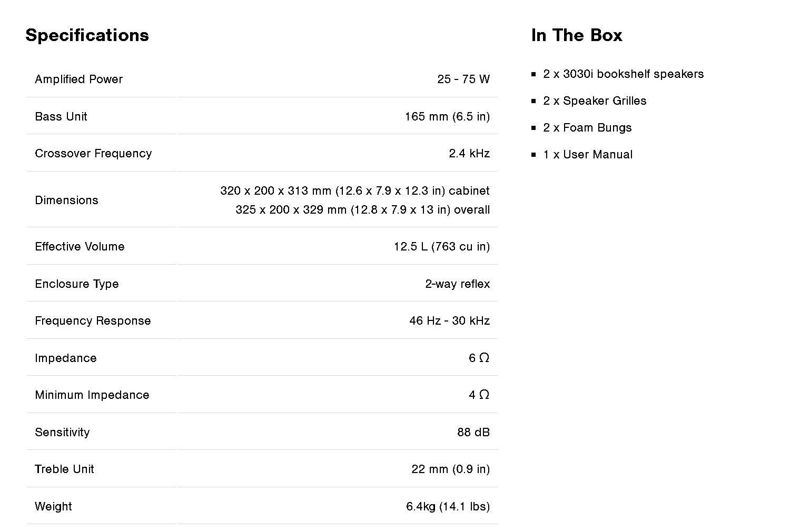Screen dimensions: 800x532
Task: Click the Frequency Response label
Action: [x=93, y=320]
